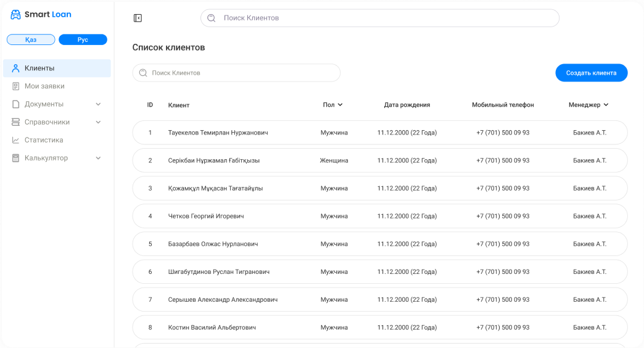Viewport: 644px width, 348px height.
Task: Click the Клиент column header
Action: click(179, 105)
